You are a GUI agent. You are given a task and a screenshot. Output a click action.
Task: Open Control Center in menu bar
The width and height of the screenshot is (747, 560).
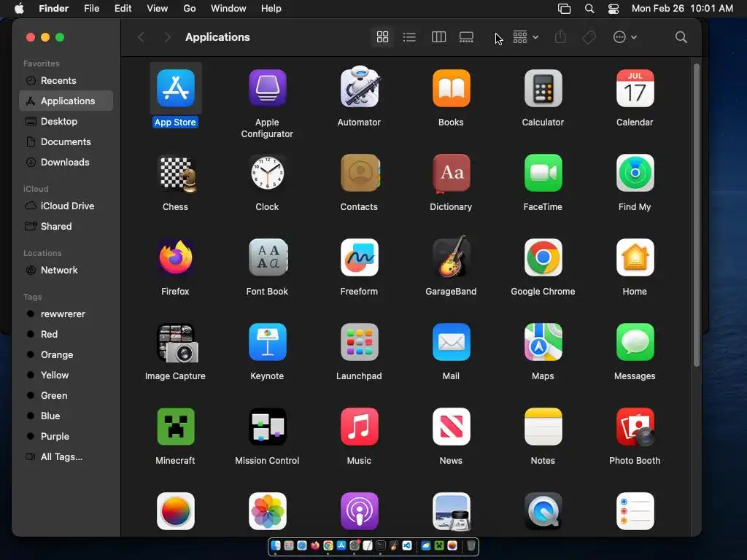point(614,9)
